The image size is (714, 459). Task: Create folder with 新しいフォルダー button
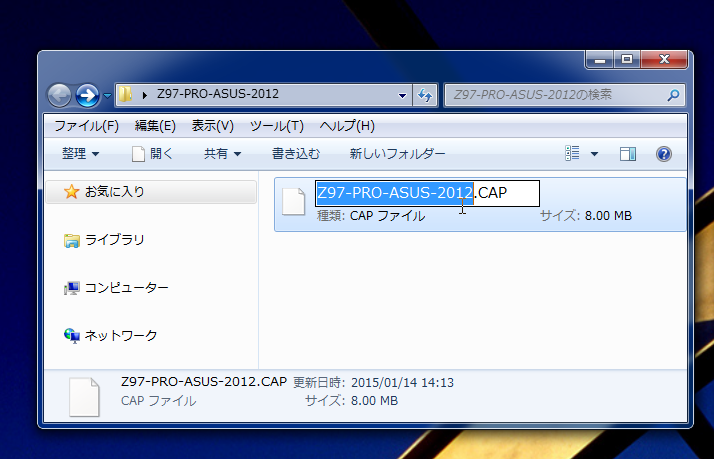[x=397, y=154]
